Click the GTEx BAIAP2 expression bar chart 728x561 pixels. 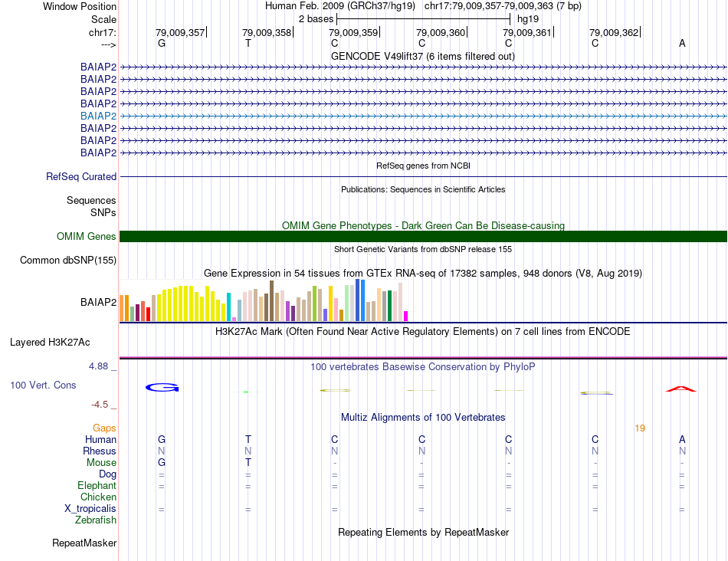coord(264,300)
